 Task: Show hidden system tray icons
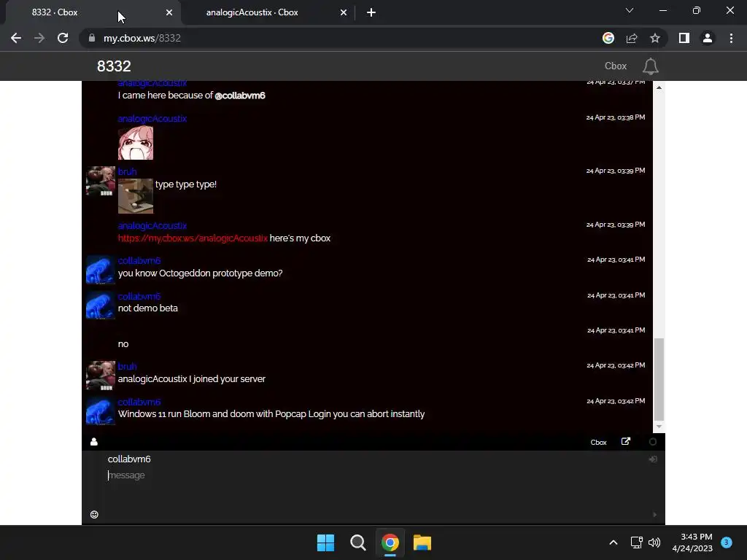coord(613,542)
